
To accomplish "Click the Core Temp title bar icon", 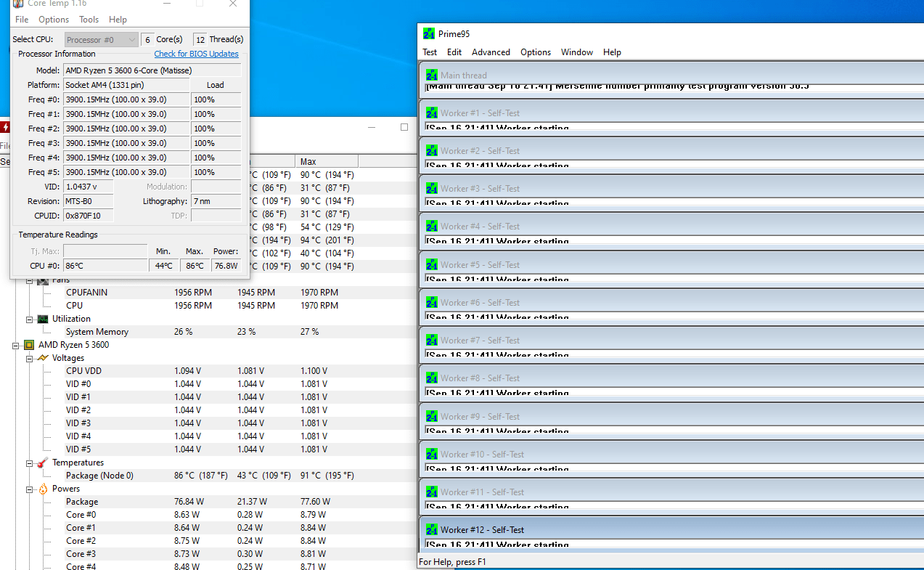I will (17, 3).
